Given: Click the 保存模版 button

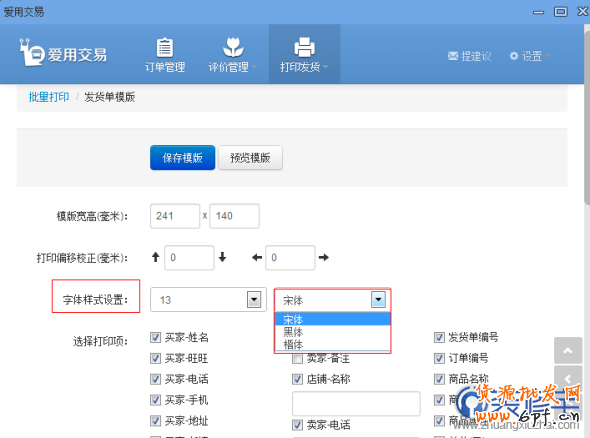Looking at the screenshot, I should pos(182,158).
